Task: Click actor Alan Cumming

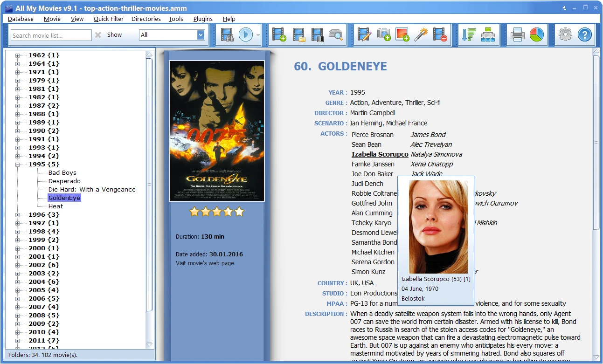Action: click(372, 213)
